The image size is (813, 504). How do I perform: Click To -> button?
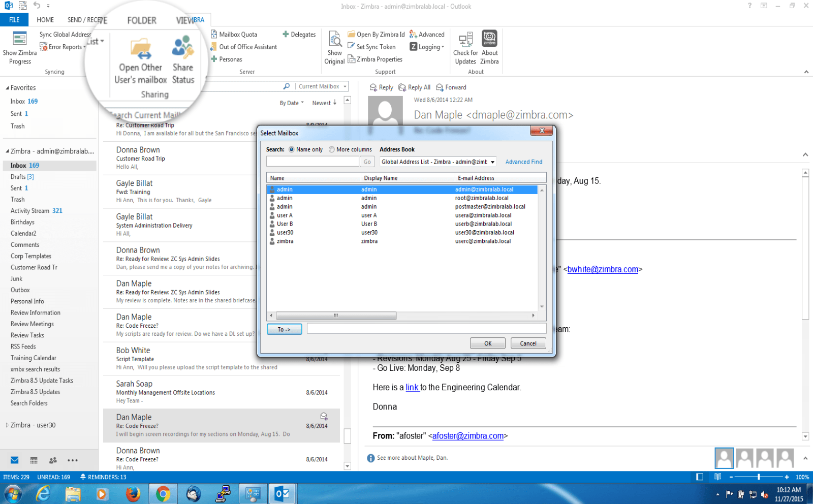click(x=284, y=330)
